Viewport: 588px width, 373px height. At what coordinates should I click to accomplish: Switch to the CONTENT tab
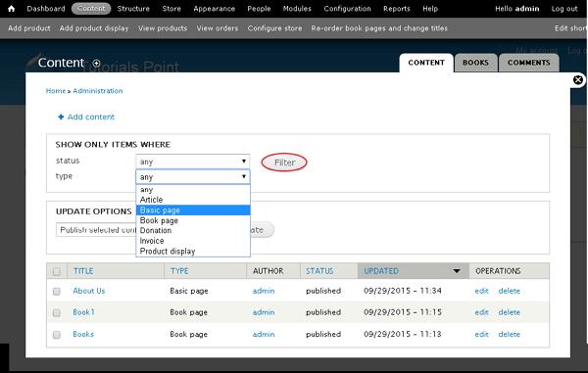(x=426, y=63)
